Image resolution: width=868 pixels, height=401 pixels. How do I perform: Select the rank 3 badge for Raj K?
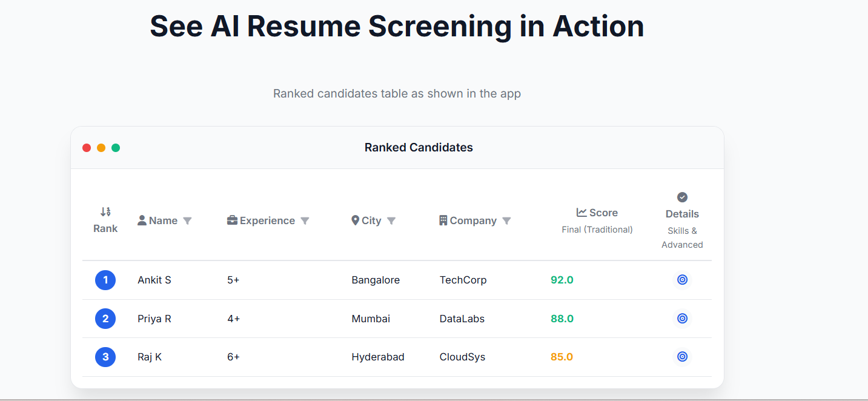105,357
